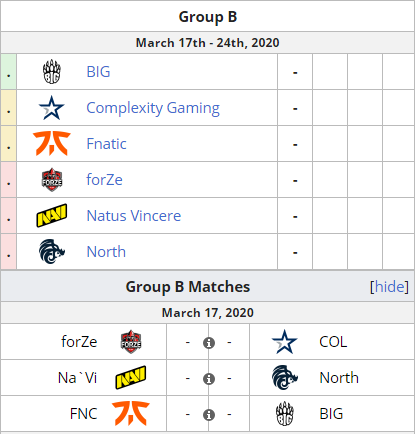Screen dimensions: 417x434
Task: Click the North logo in the standings table
Action: coord(52,252)
